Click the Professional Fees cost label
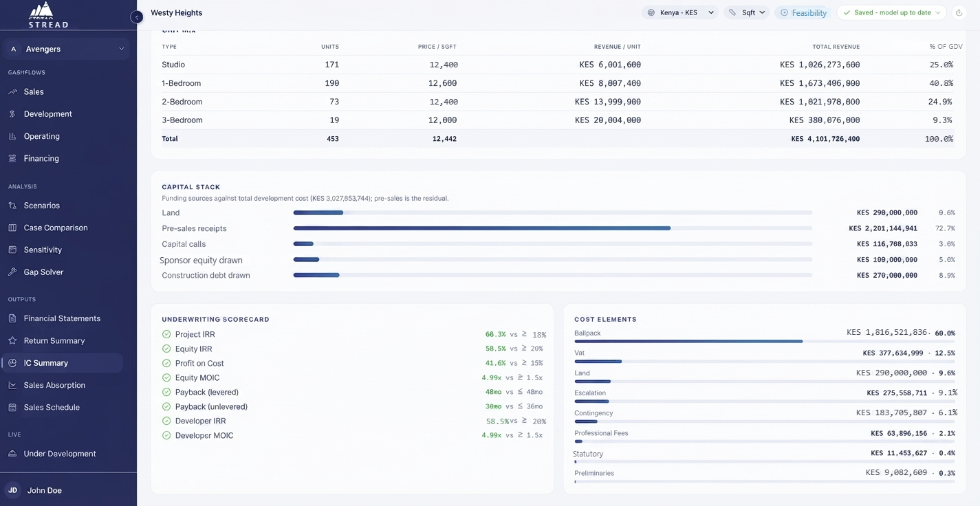The image size is (980, 506). coord(601,433)
